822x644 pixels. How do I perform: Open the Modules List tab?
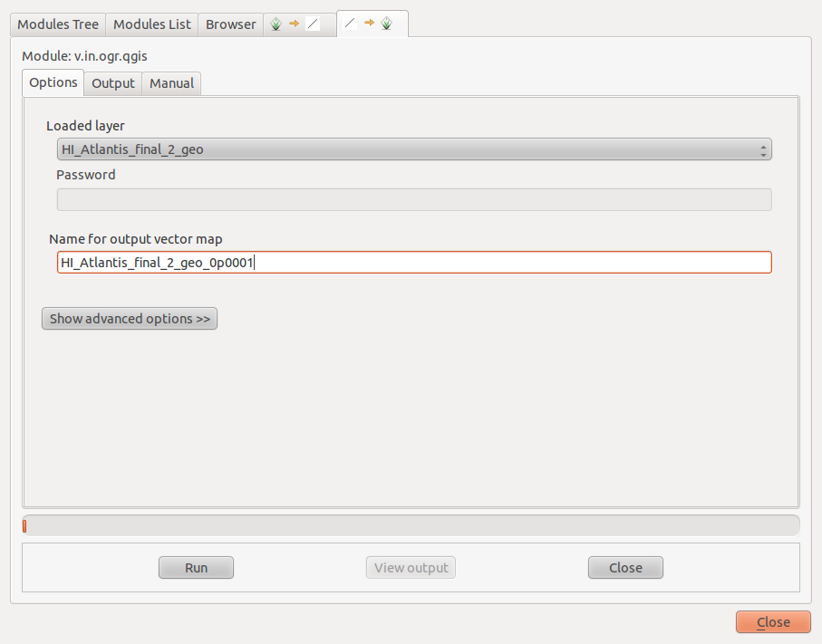coord(152,24)
